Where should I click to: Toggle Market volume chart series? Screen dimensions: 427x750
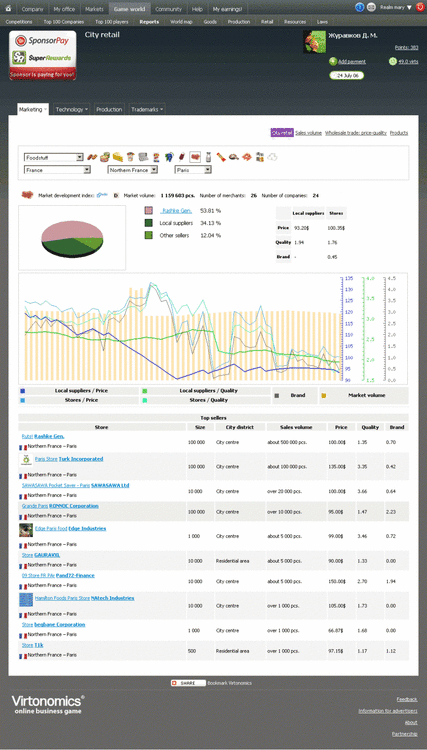(364, 396)
